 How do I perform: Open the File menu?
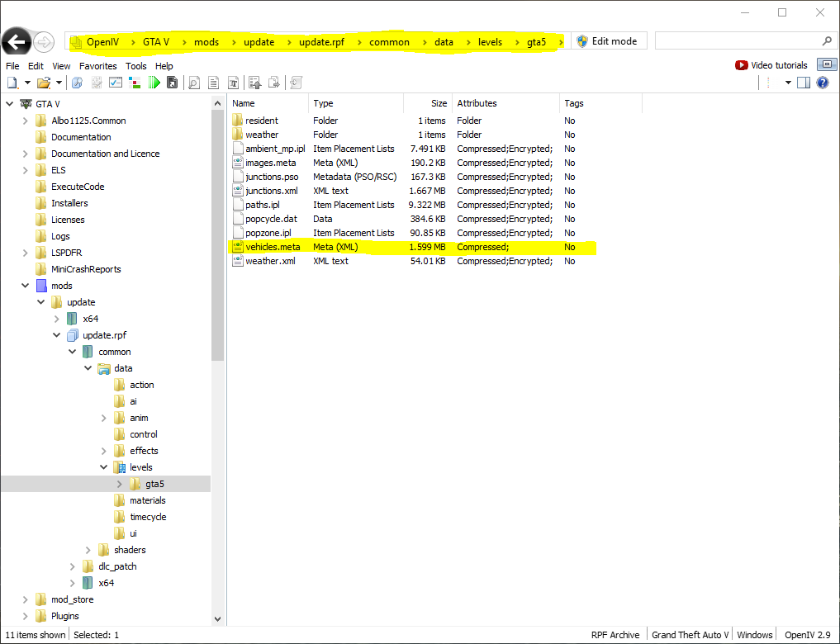coord(12,66)
